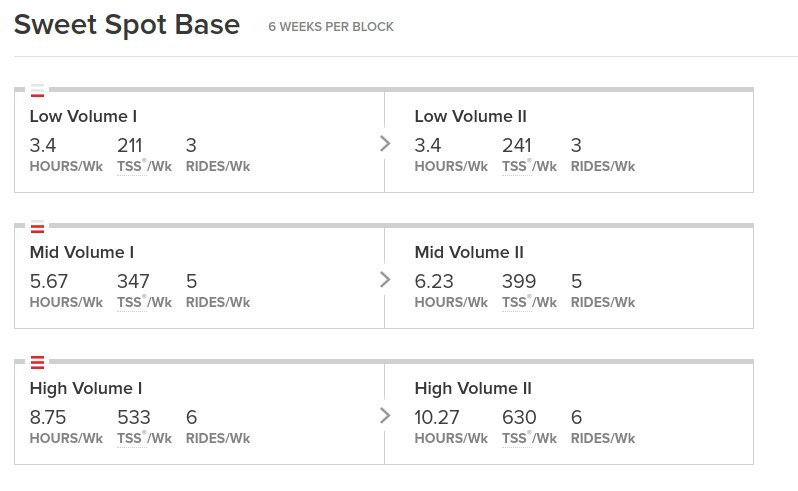Open the High Volume I plan
This screenshot has width=798, height=491.
point(86,388)
